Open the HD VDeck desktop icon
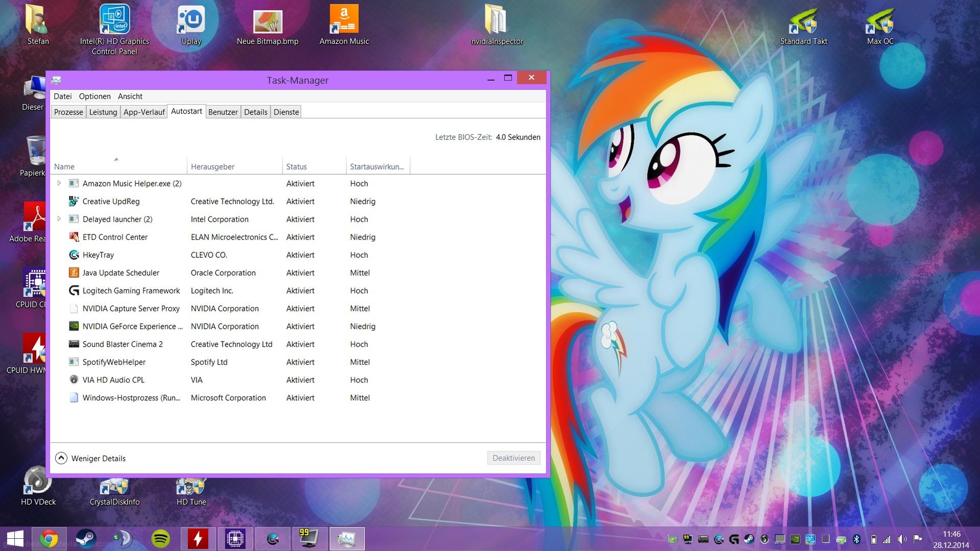This screenshot has width=980, height=551. coord(38,486)
